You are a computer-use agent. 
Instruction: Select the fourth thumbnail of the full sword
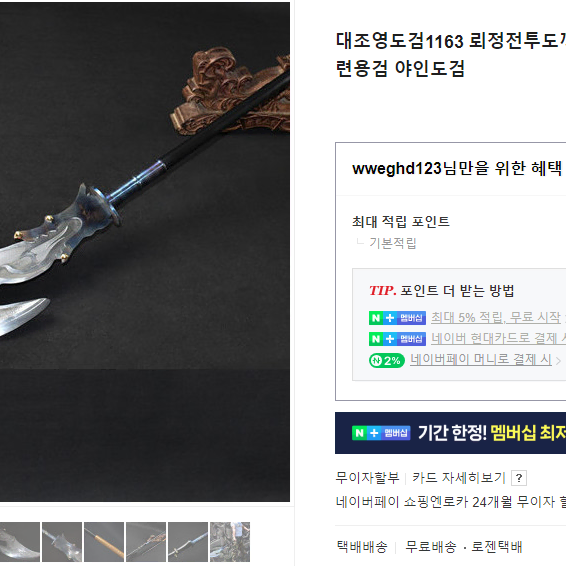pos(146,542)
